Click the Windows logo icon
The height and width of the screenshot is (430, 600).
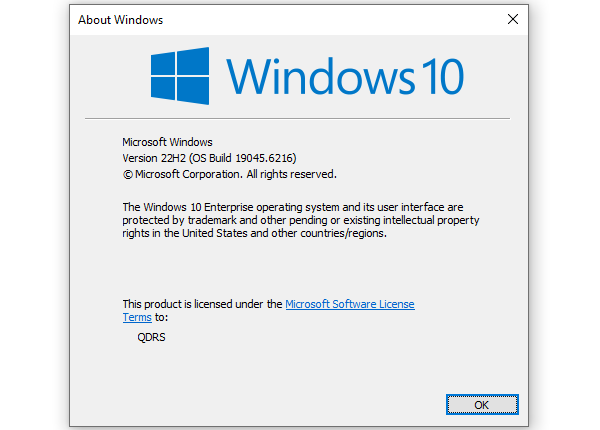[180, 76]
